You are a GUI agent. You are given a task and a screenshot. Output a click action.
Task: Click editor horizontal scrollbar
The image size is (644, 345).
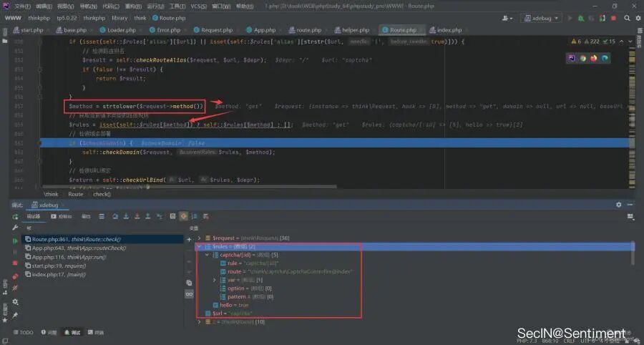click(x=190, y=187)
